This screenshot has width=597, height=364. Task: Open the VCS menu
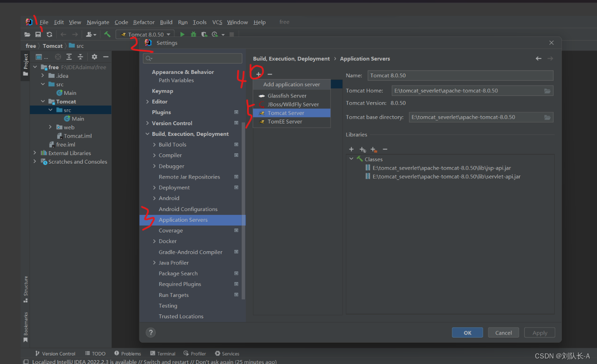tap(217, 22)
